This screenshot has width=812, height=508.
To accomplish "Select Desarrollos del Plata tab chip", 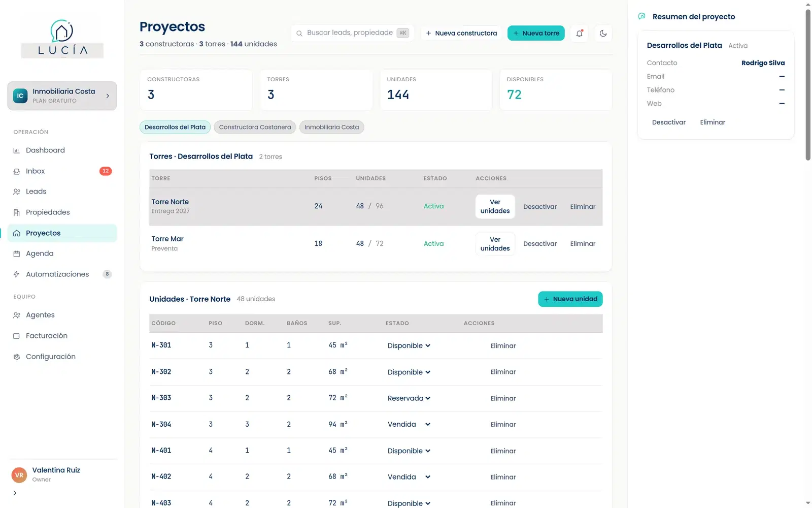I will coord(175,127).
